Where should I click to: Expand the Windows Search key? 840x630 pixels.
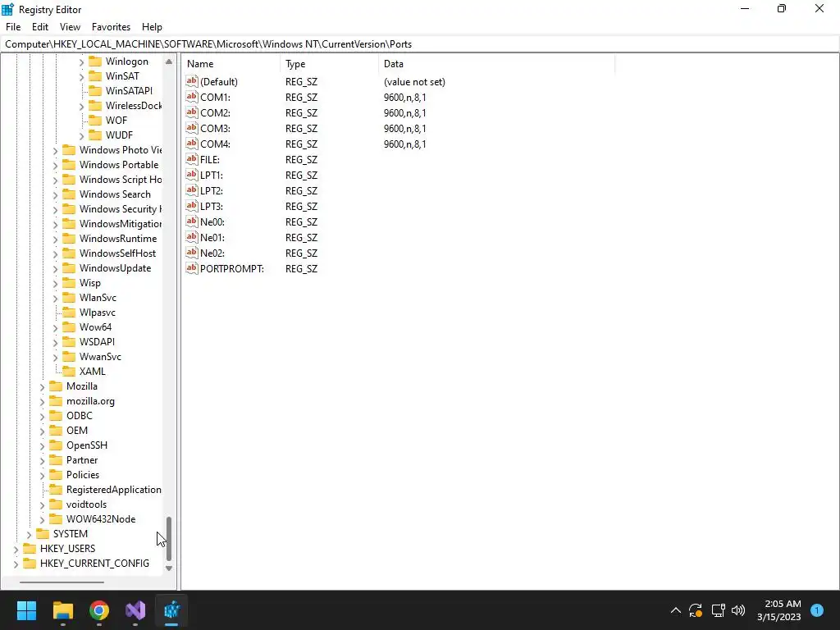(x=55, y=195)
